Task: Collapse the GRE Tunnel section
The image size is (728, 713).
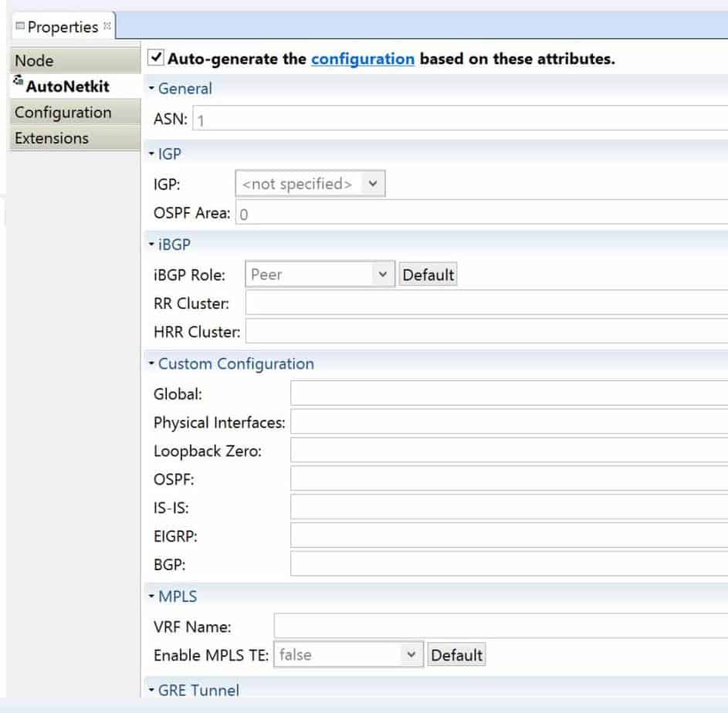Action: (x=151, y=690)
